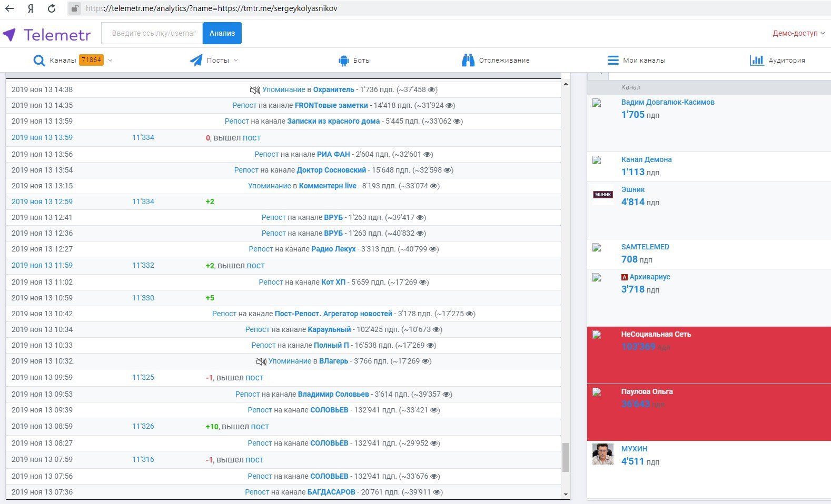Open Канал Демона channel

point(646,160)
